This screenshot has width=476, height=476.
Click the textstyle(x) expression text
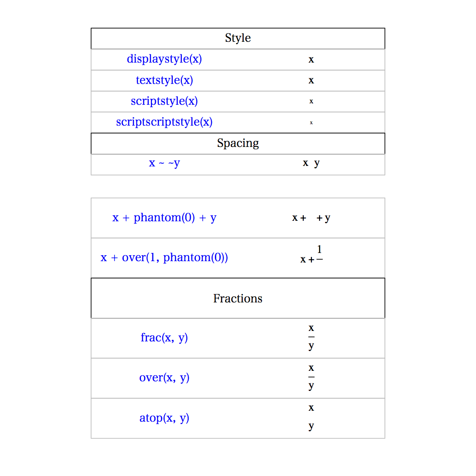(164, 80)
